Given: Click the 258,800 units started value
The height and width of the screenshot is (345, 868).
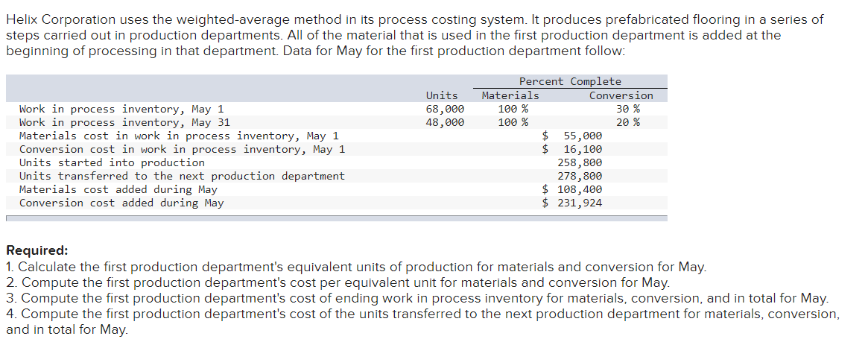Looking at the screenshot, I should (580, 162).
